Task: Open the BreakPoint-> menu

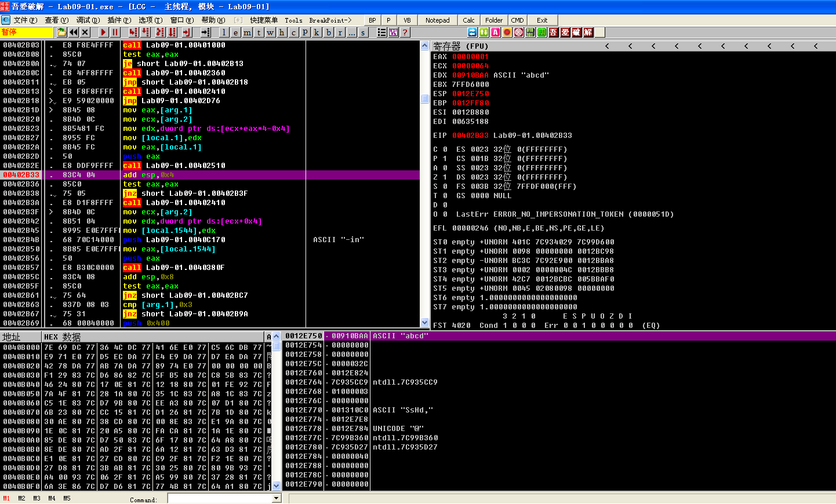Action: (330, 20)
